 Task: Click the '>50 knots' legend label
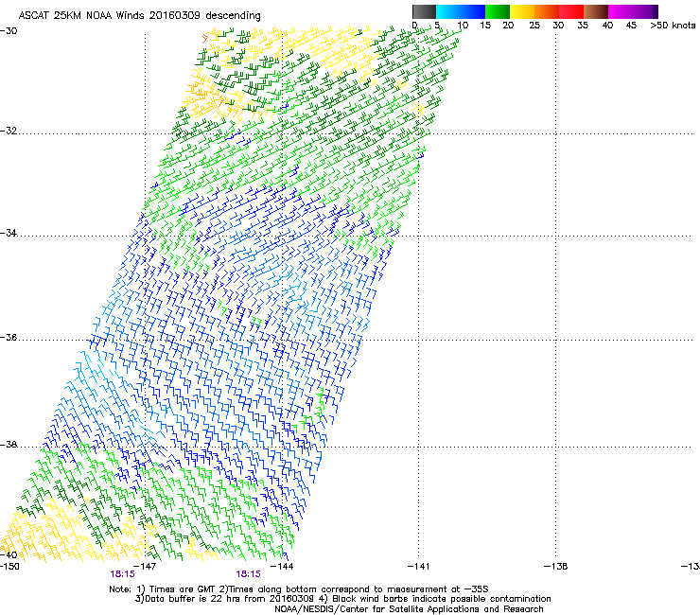click(673, 26)
